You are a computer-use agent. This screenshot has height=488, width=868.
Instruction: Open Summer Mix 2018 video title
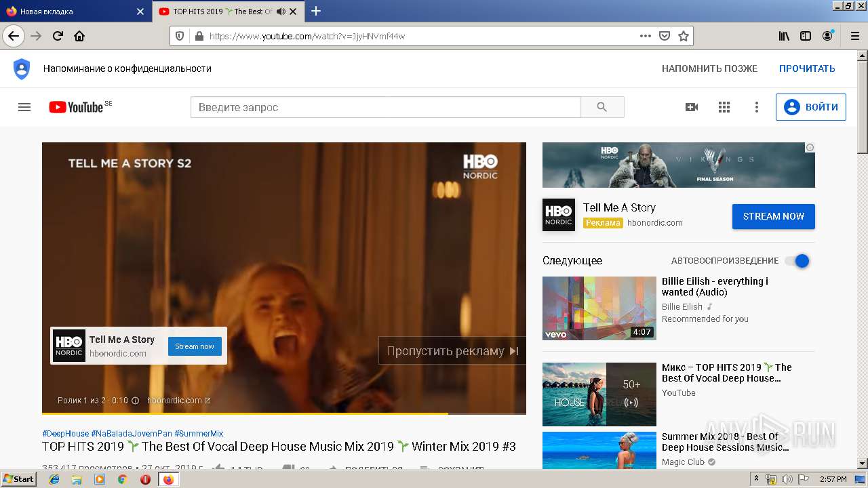click(x=726, y=442)
